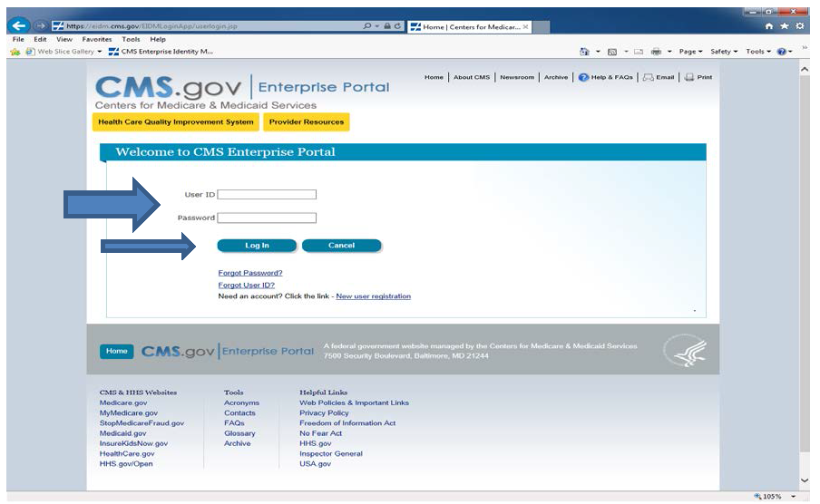Click the Home link in page header
The width and height of the screenshot is (820, 504).
click(434, 77)
